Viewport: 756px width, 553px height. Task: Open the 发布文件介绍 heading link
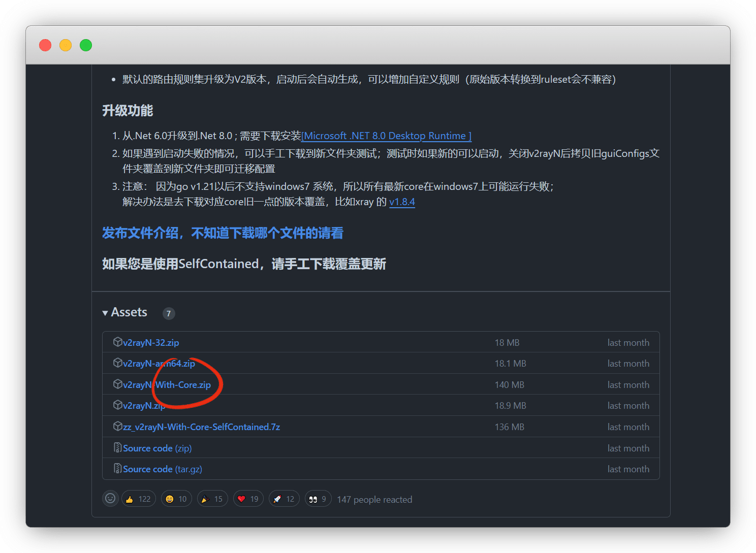[x=223, y=233]
